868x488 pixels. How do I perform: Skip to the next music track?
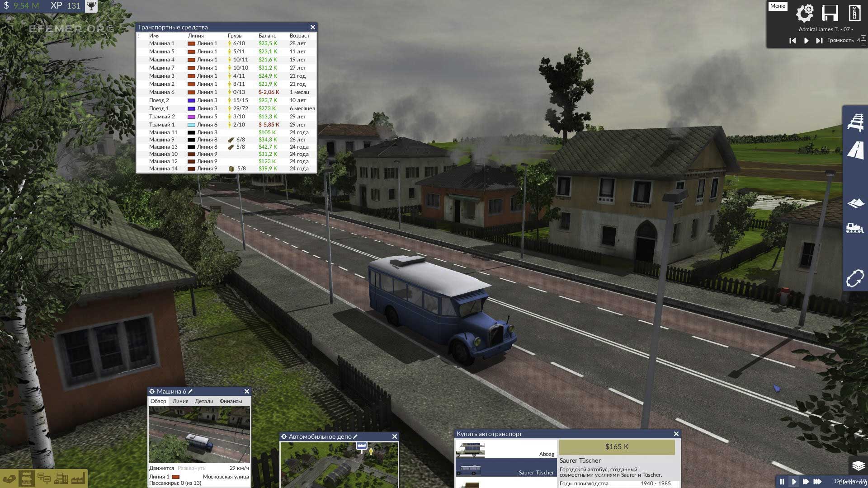819,41
